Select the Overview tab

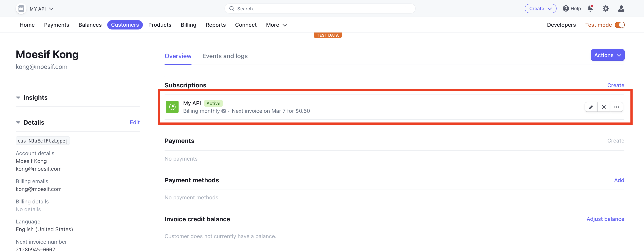click(178, 56)
